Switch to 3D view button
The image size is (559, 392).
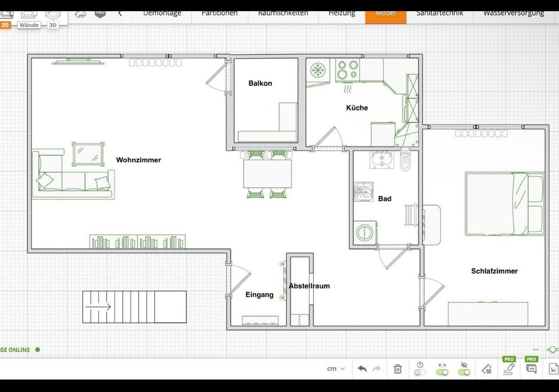click(52, 25)
